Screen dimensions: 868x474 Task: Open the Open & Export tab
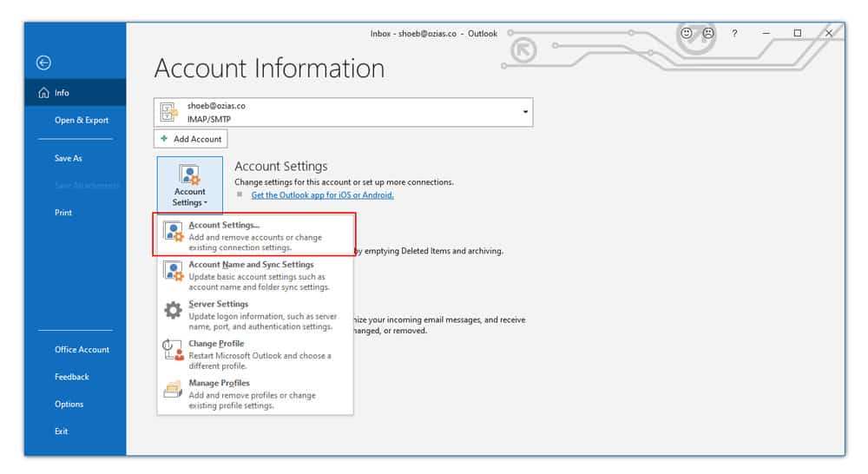click(x=82, y=120)
